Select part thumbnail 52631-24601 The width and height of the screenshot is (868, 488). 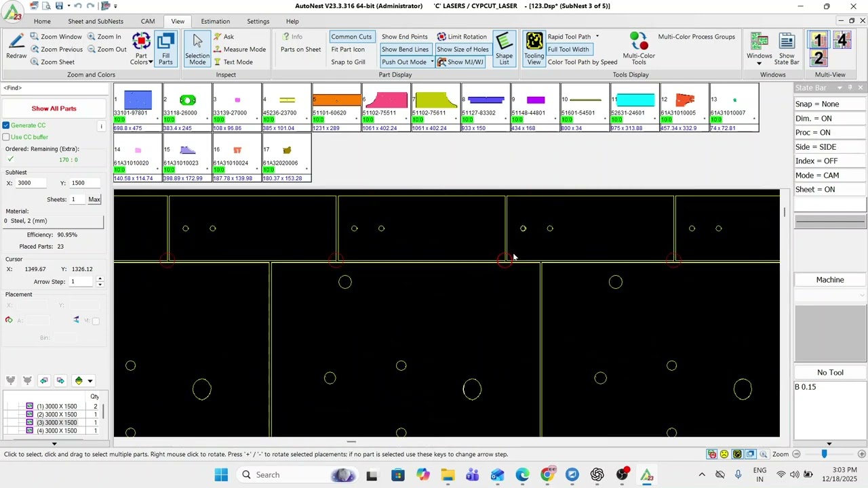[635, 107]
